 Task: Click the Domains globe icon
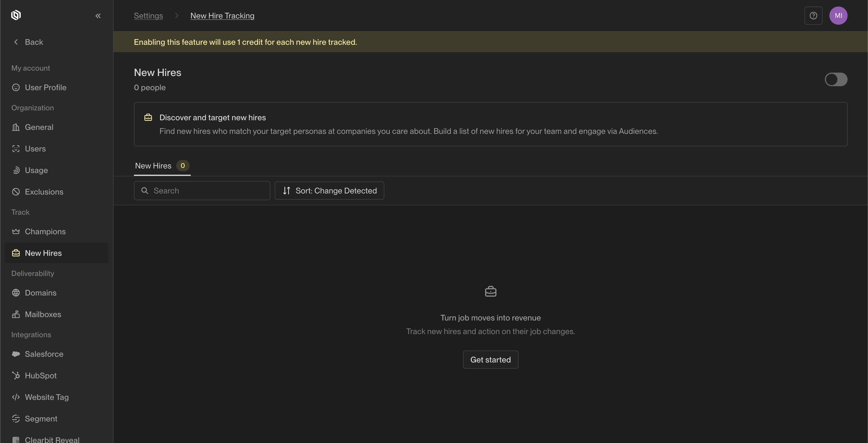tap(16, 293)
